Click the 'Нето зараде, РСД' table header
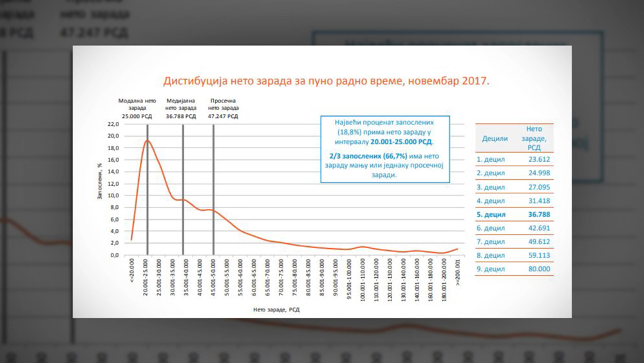 (x=534, y=138)
